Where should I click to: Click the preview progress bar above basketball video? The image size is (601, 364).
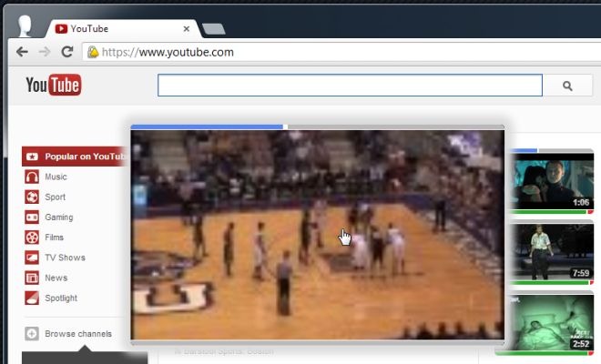click(x=318, y=126)
